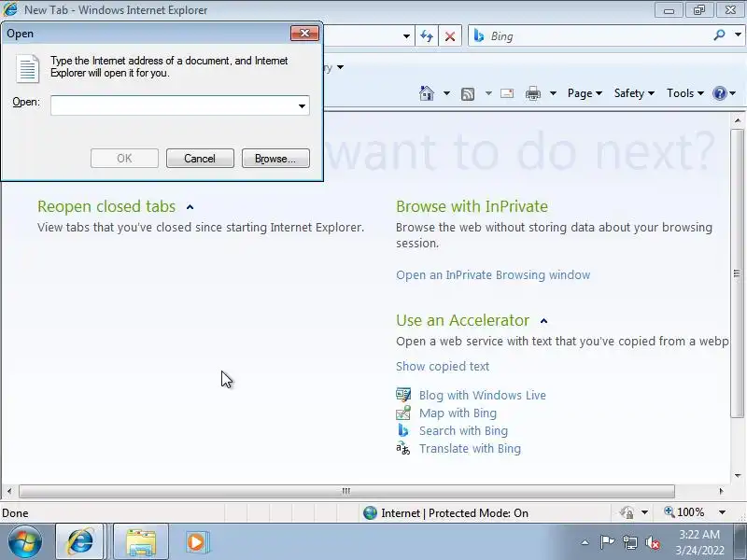Image resolution: width=747 pixels, height=560 pixels.
Task: Collapse the Reopen closed tabs section
Action: (x=190, y=207)
